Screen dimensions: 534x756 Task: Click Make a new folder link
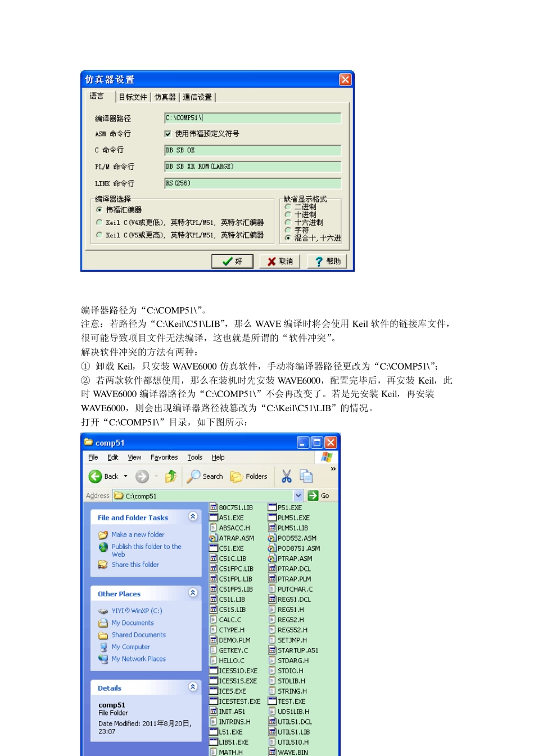tap(138, 535)
